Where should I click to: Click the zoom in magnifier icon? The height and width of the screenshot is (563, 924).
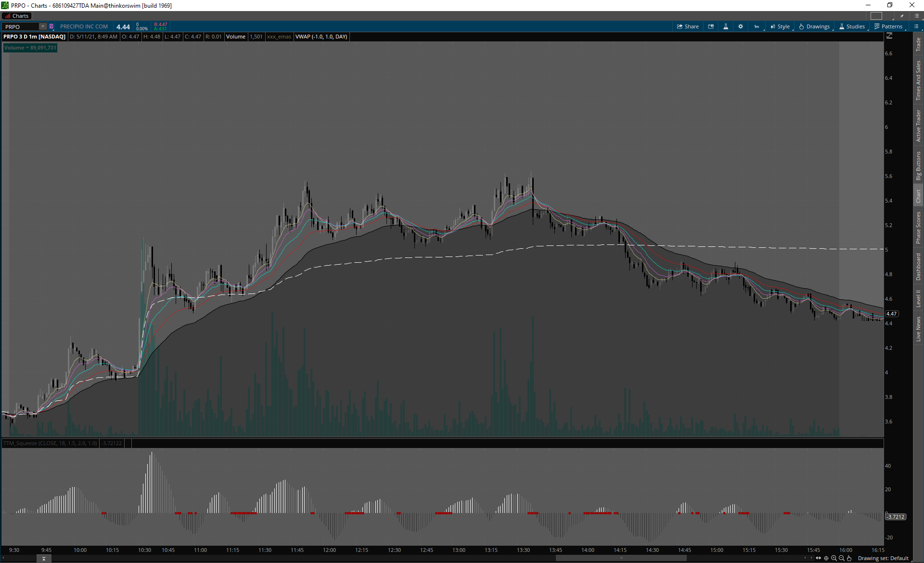(x=834, y=558)
